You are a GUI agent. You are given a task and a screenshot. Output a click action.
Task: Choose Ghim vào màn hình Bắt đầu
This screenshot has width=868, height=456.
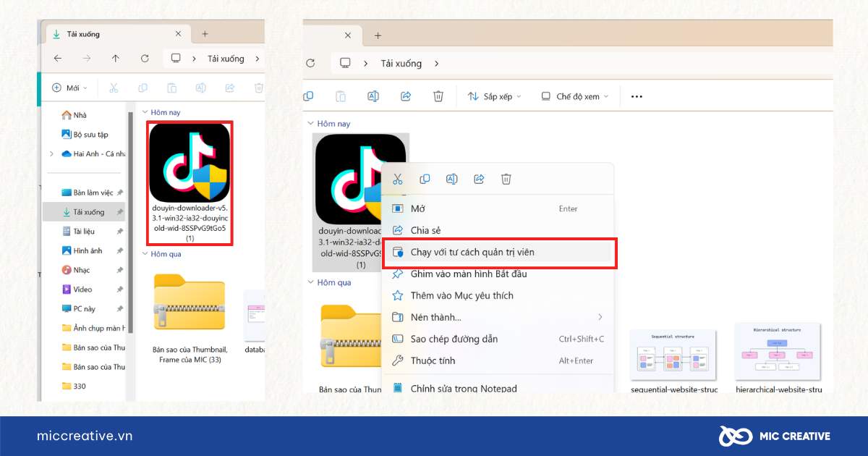(x=498, y=274)
